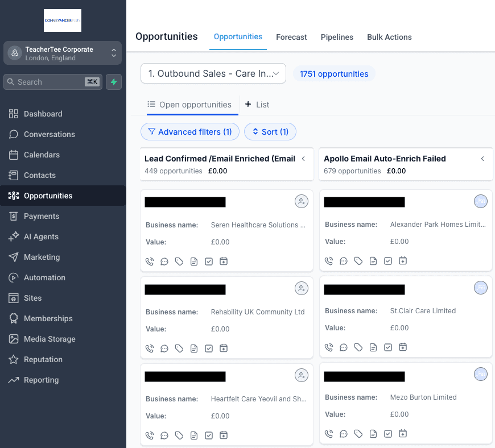Click Alexander Park Homes business name
This screenshot has width=495, height=448.
pyautogui.click(x=438, y=225)
